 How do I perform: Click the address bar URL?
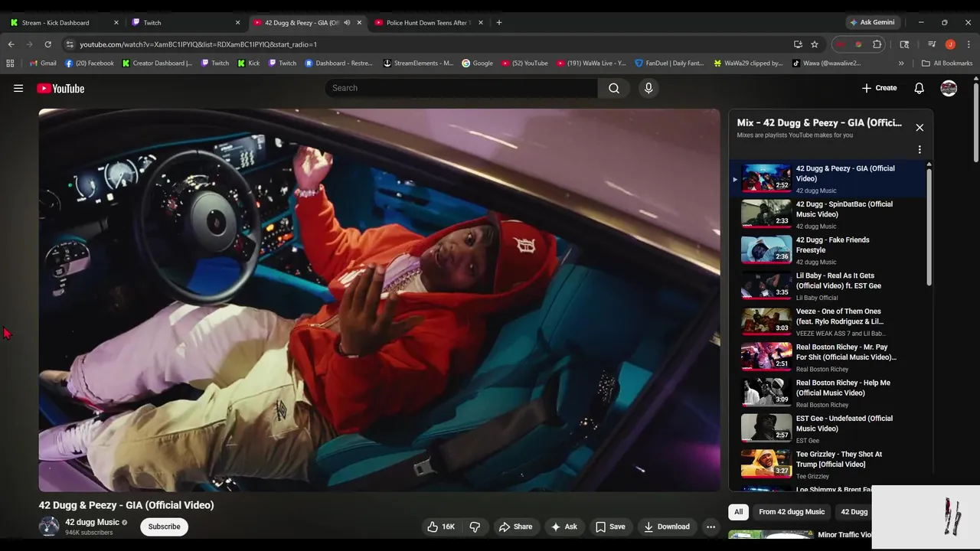(x=198, y=44)
